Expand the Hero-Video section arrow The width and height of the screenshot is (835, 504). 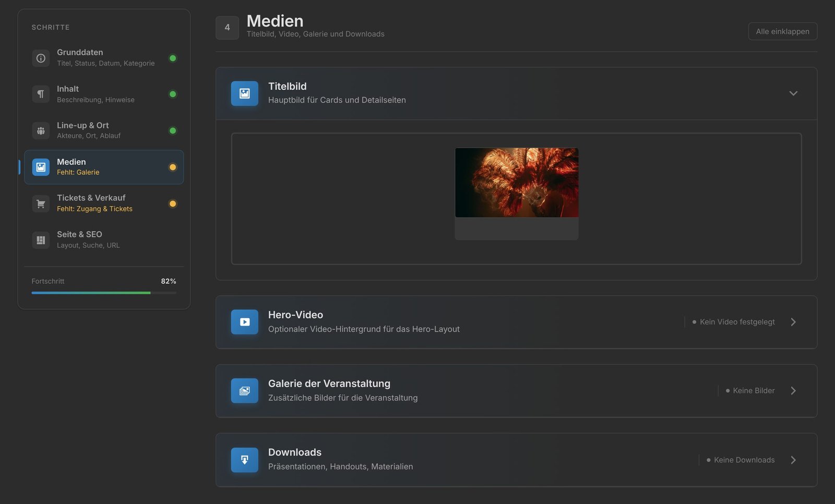pos(793,322)
